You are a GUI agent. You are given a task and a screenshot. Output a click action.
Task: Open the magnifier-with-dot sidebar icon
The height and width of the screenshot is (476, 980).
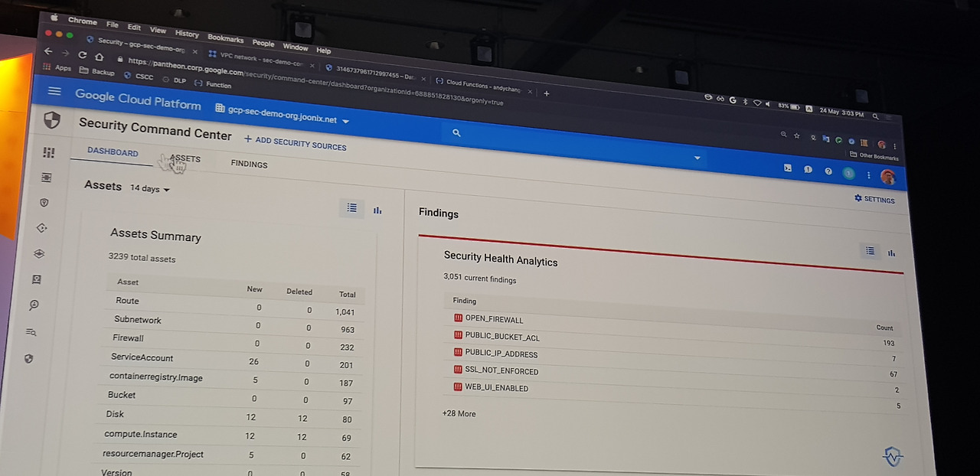[34, 305]
